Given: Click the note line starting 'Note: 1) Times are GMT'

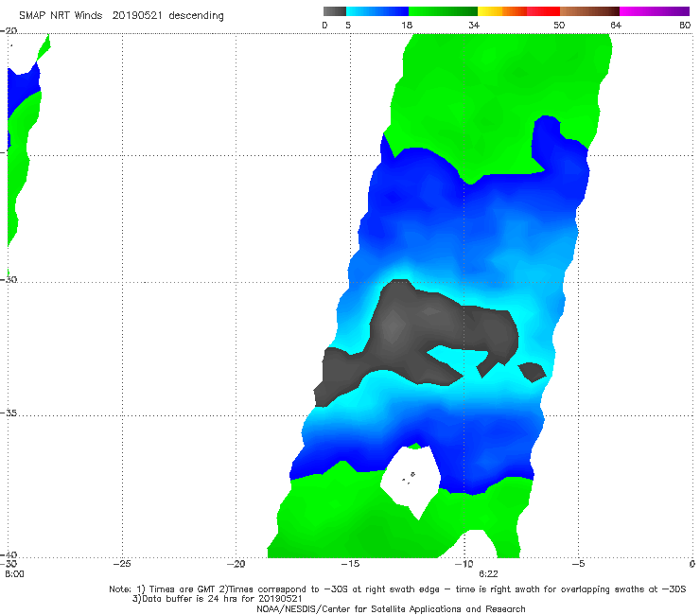Looking at the screenshot, I should tap(397, 589).
